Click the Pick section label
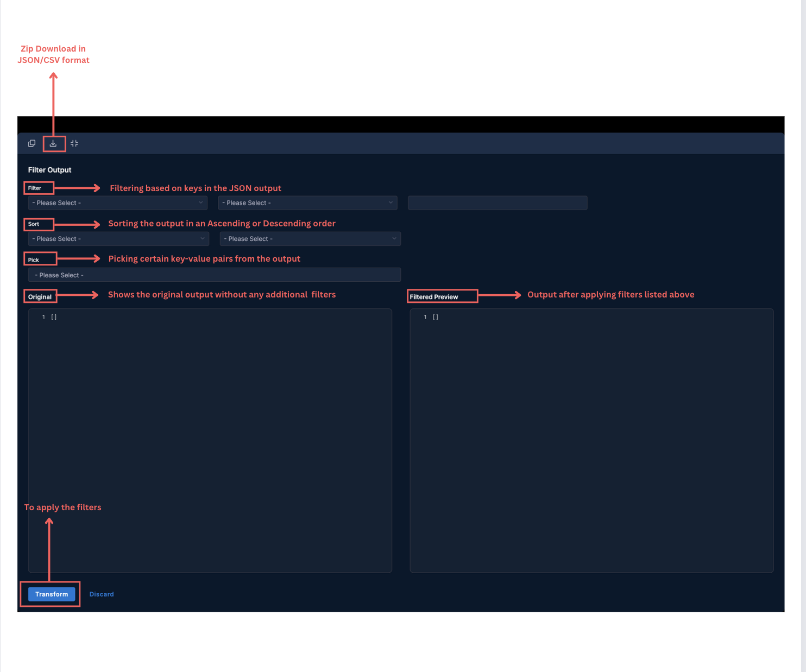Screen dimensions: 806x672 34,260
